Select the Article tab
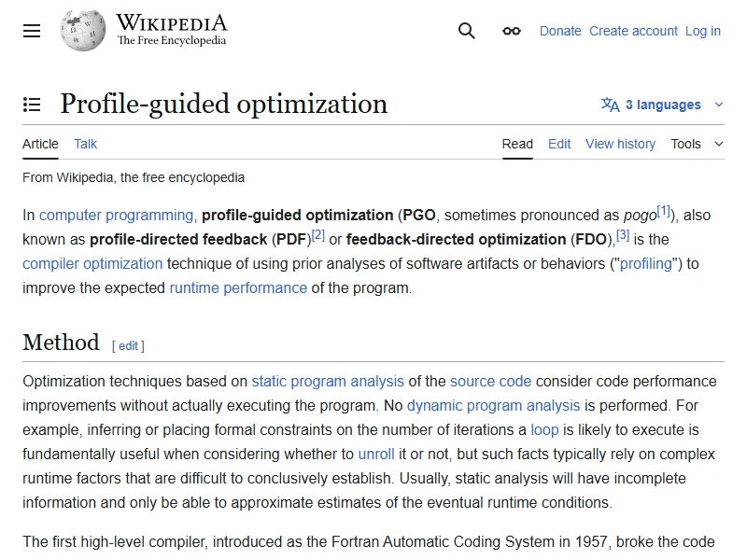 click(40, 144)
